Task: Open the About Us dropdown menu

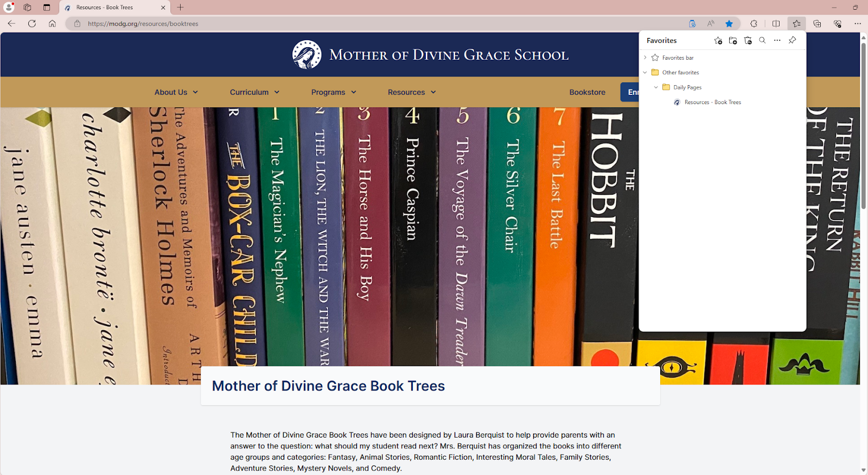Action: coord(176,92)
